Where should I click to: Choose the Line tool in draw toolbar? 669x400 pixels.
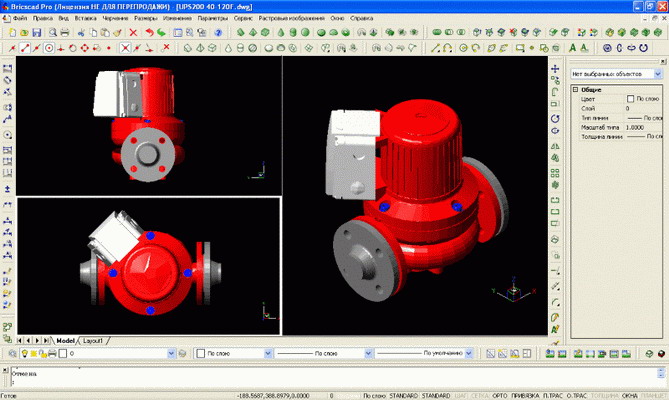435,48
